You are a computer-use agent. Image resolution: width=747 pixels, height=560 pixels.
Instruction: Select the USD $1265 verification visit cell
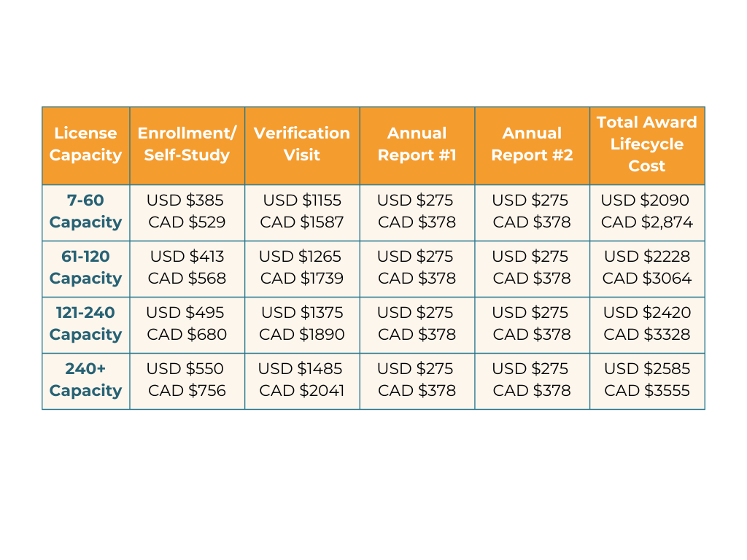(301, 257)
